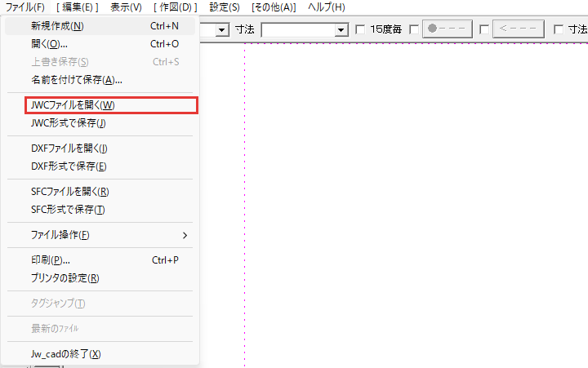Toggle the rightmost 寸法 checkbox

tap(559, 29)
